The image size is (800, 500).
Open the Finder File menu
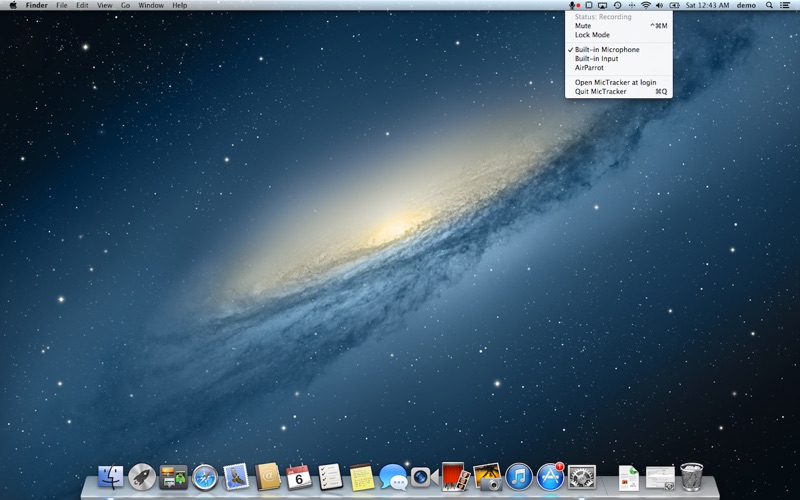point(62,5)
